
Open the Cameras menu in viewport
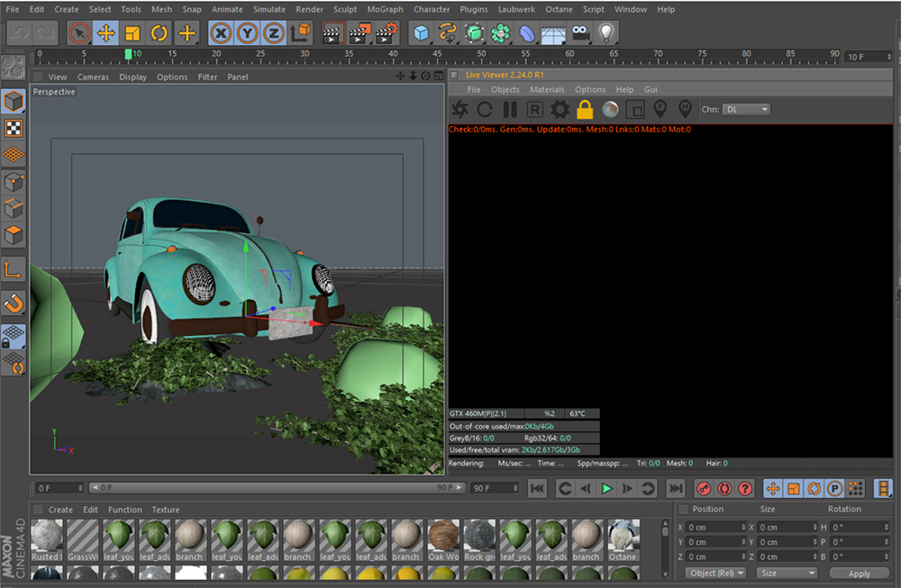pyautogui.click(x=93, y=77)
